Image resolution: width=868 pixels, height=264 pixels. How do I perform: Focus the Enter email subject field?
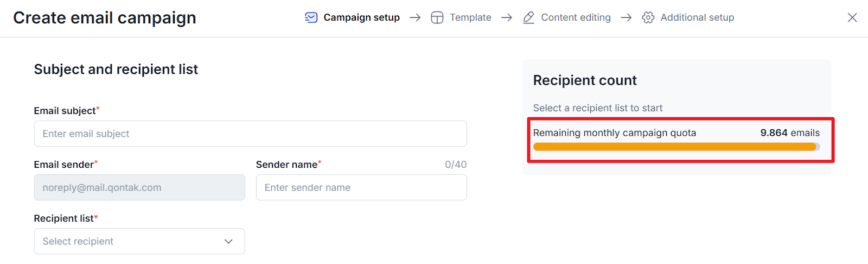pos(250,134)
